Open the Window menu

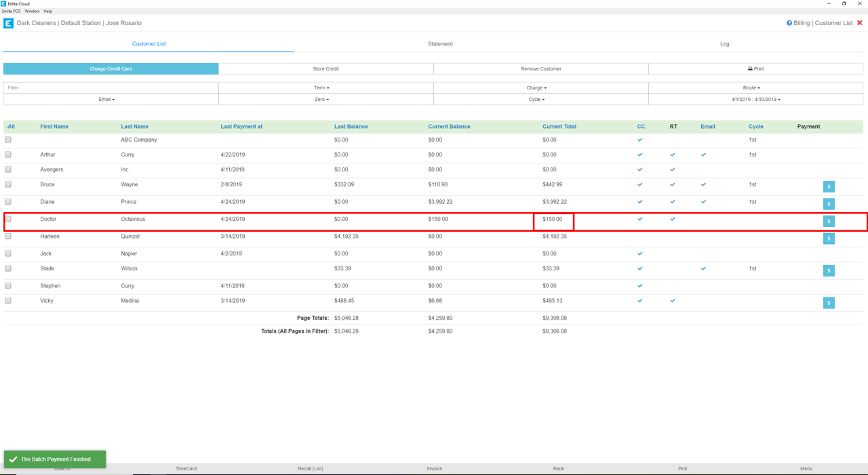tap(32, 12)
